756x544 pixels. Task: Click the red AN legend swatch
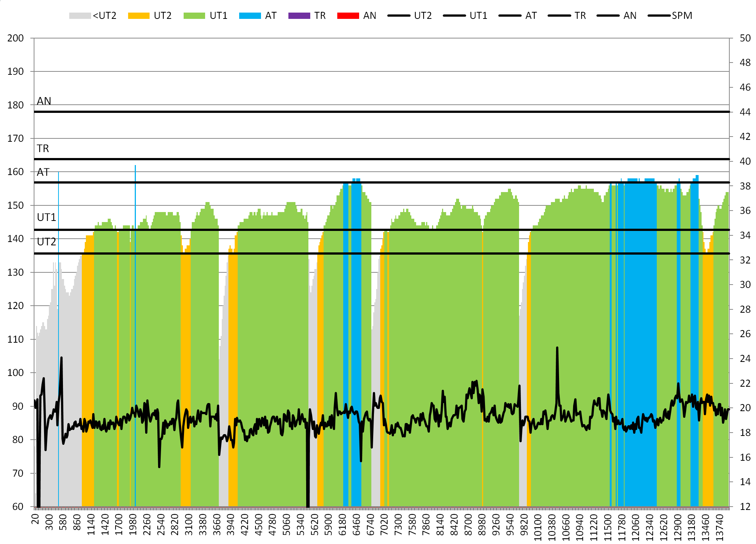[348, 16]
